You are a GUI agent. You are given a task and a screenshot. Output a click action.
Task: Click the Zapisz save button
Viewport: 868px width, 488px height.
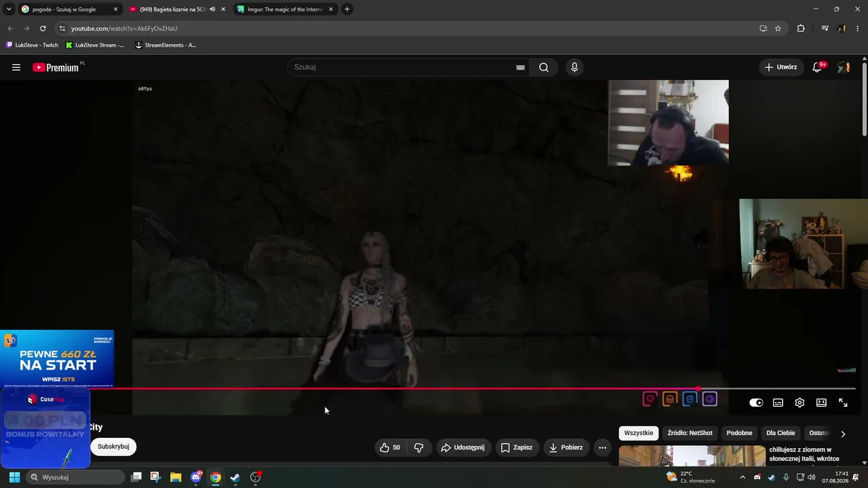tap(517, 447)
